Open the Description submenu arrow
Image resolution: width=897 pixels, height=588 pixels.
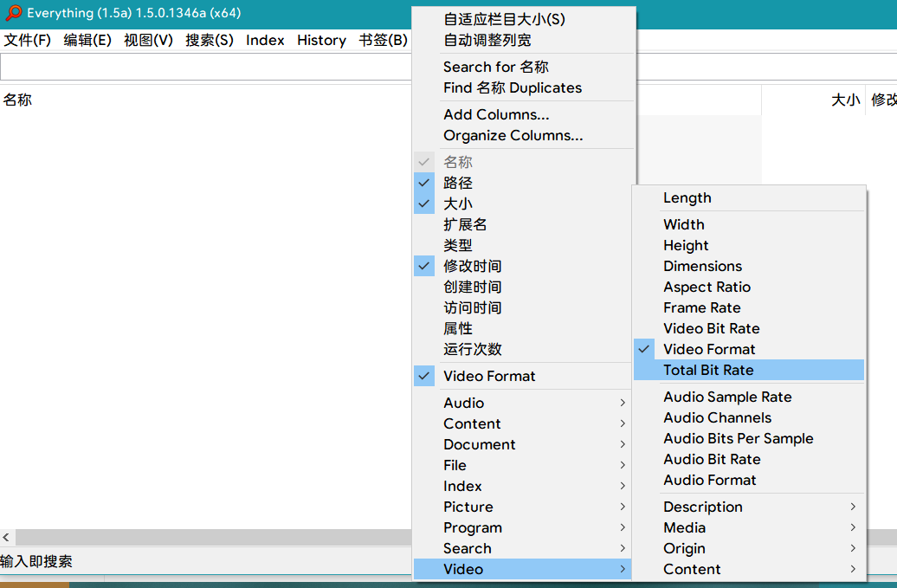(852, 507)
